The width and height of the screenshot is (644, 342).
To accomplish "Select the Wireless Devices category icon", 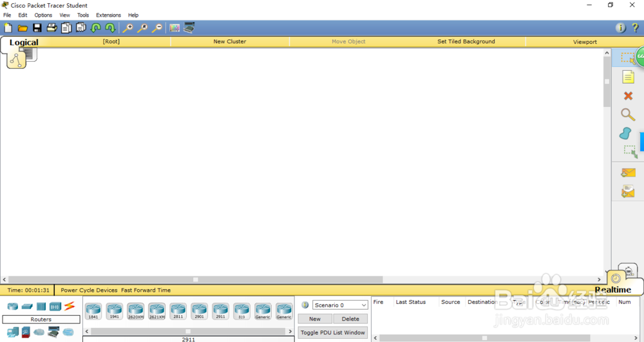I will click(x=55, y=307).
